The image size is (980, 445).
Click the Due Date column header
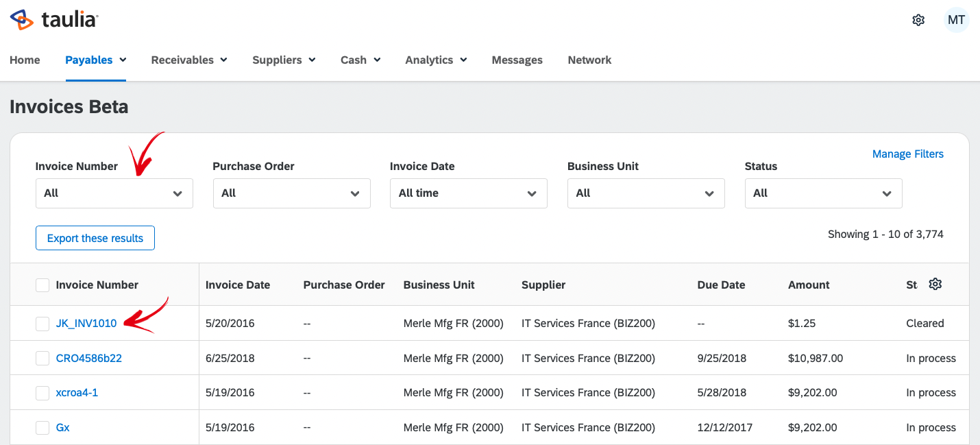721,285
